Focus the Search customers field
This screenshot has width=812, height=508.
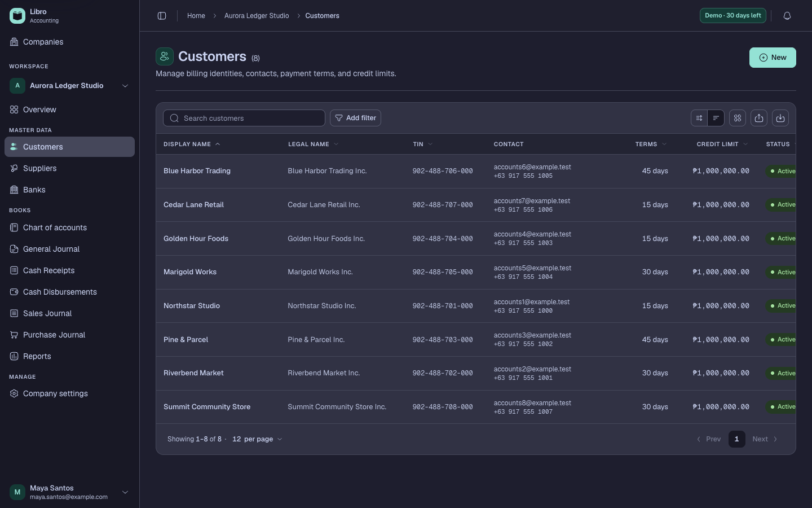tap(244, 118)
